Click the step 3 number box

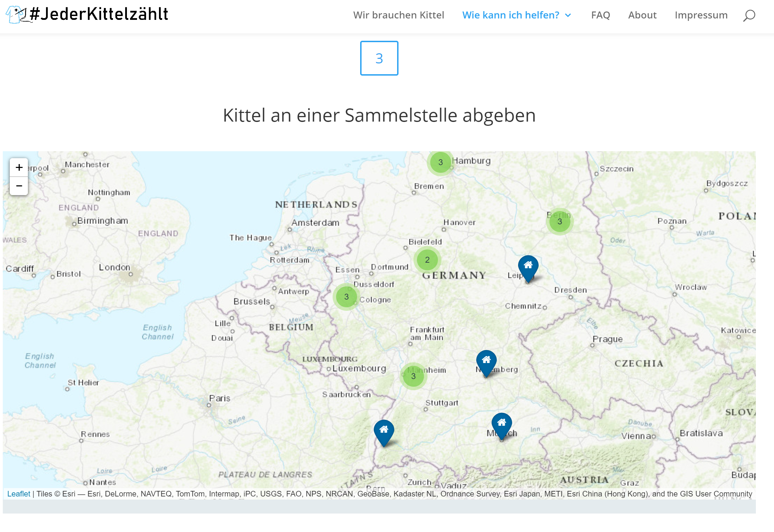coord(379,58)
